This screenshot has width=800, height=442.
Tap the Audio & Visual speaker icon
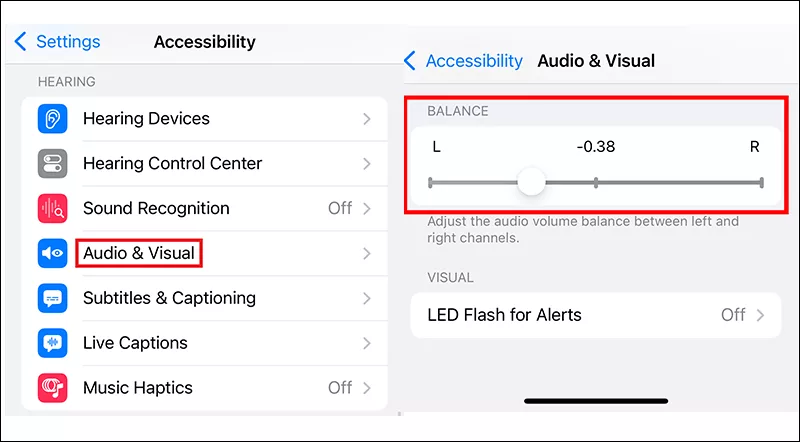click(x=52, y=254)
